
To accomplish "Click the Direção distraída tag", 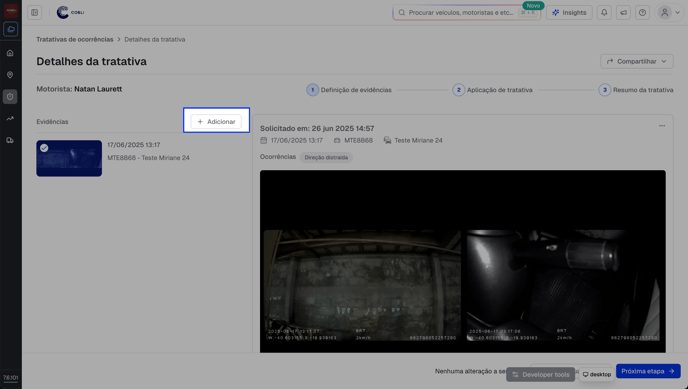I will (326, 157).
